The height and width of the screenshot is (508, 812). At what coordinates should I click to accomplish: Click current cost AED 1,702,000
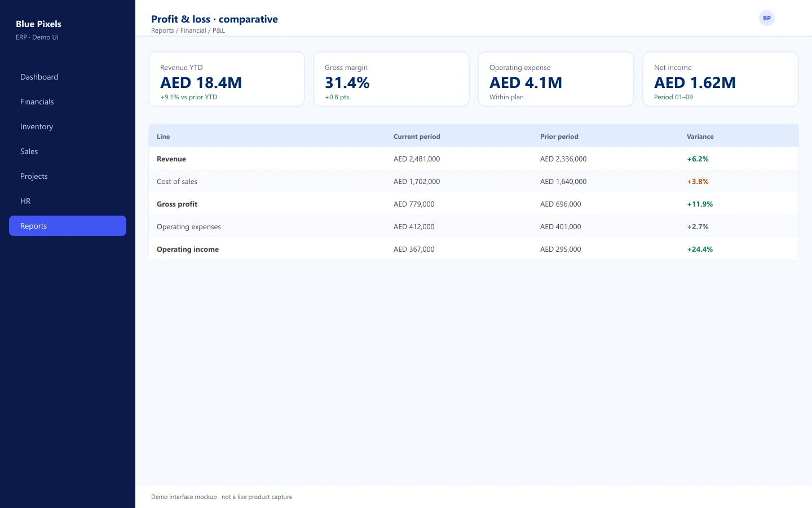417,182
